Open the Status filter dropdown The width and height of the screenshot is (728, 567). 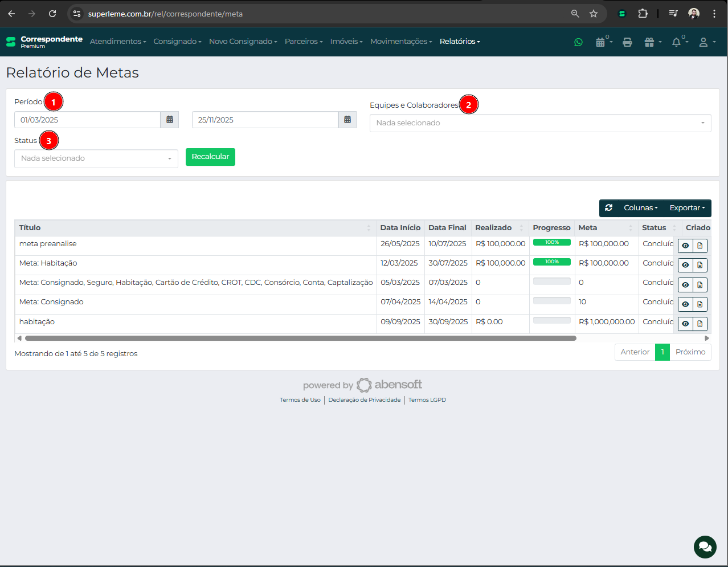pyautogui.click(x=96, y=158)
